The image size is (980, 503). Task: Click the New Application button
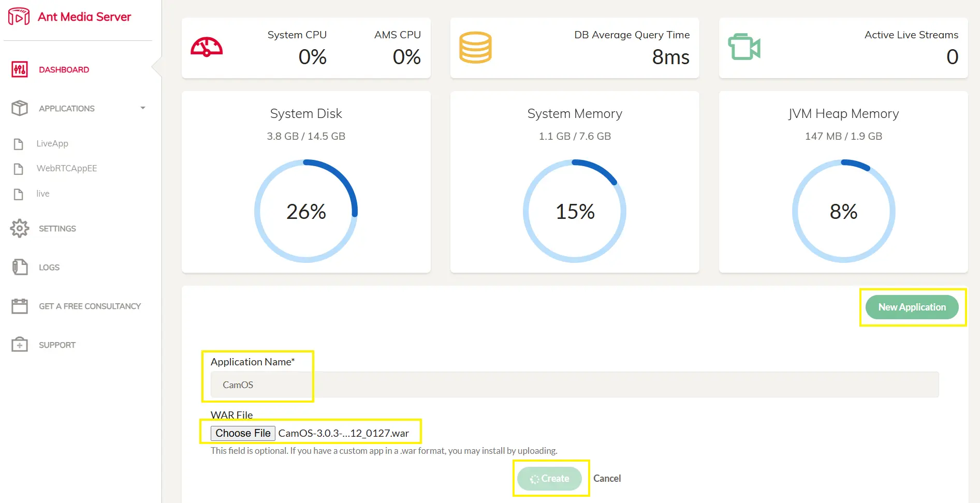pyautogui.click(x=912, y=307)
